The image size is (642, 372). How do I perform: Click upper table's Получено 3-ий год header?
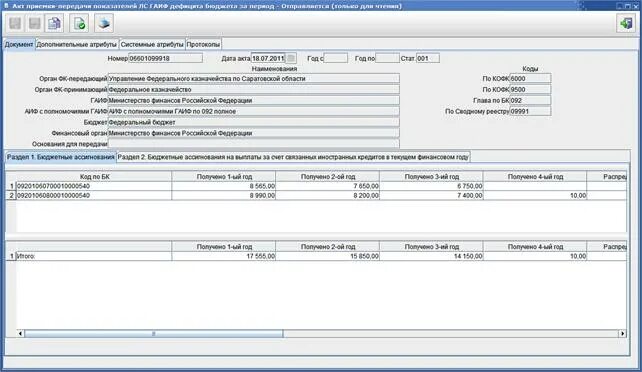[432, 177]
